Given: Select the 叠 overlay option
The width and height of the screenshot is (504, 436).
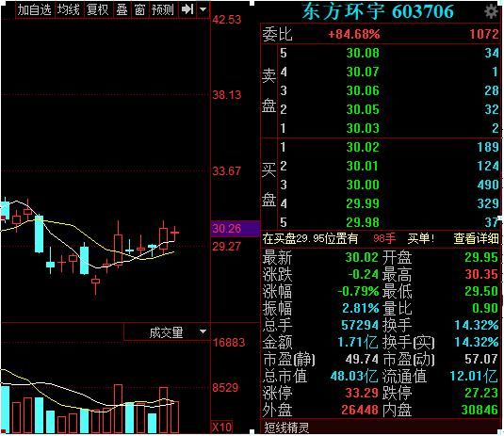Looking at the screenshot, I should (x=122, y=9).
